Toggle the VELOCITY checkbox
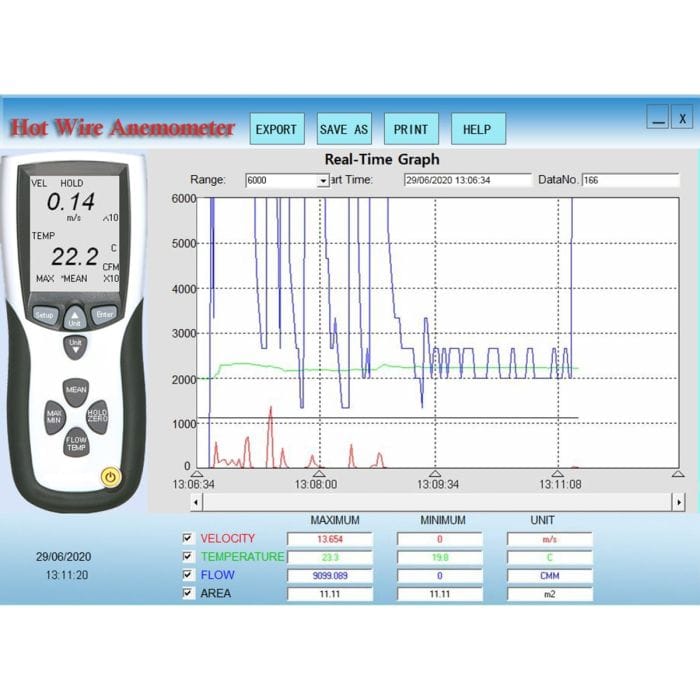 tap(187, 538)
